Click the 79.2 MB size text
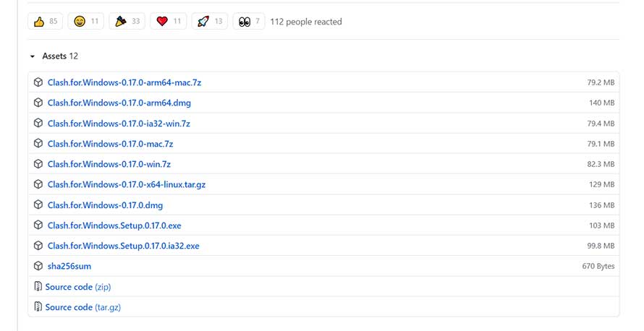Viewport: 644px width, 331px height. pos(601,82)
